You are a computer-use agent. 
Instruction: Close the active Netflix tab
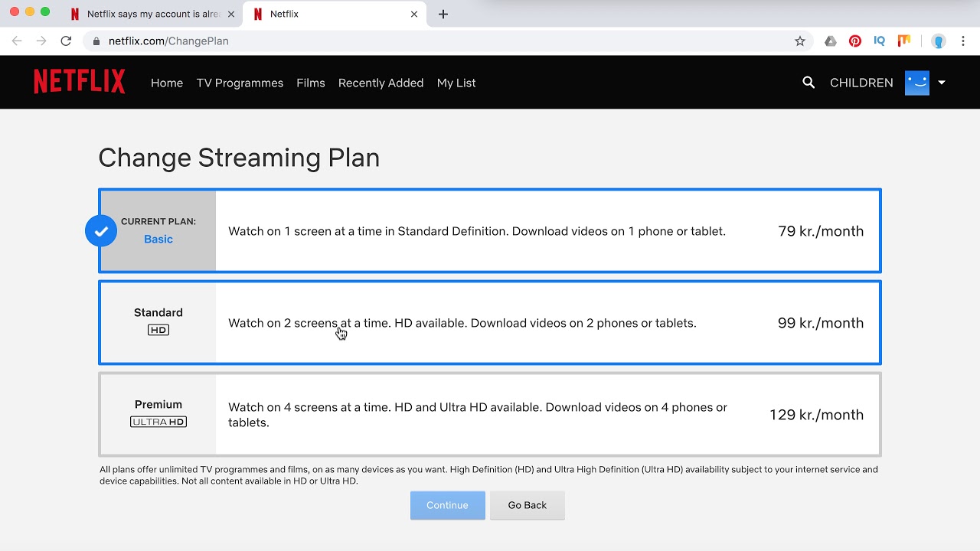(x=414, y=14)
